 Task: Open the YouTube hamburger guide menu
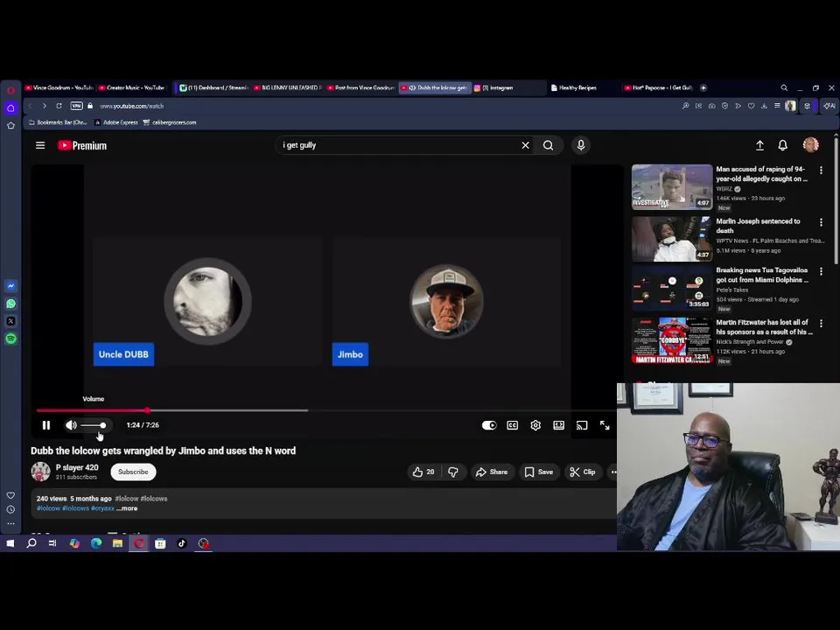pyautogui.click(x=40, y=145)
